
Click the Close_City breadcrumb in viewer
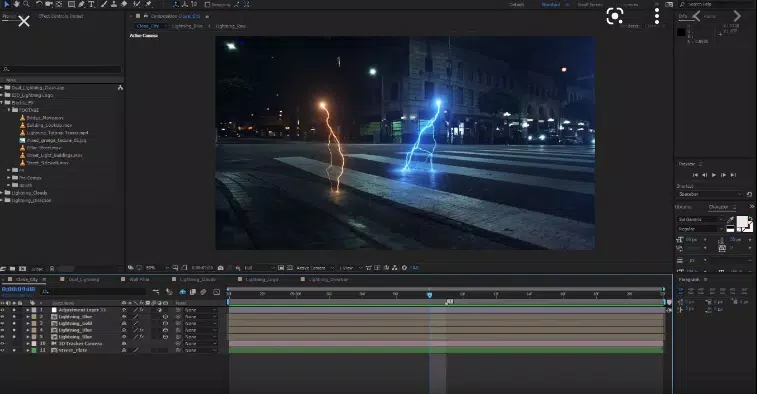[x=148, y=26]
